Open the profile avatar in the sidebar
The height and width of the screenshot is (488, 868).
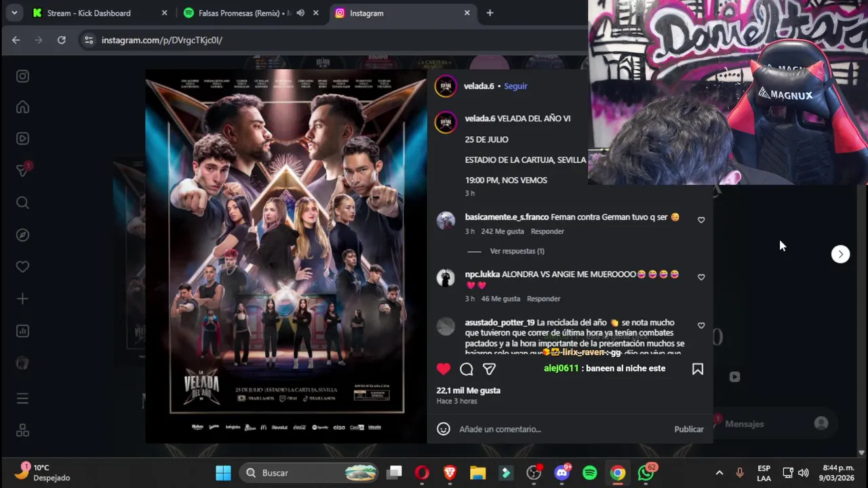click(22, 364)
